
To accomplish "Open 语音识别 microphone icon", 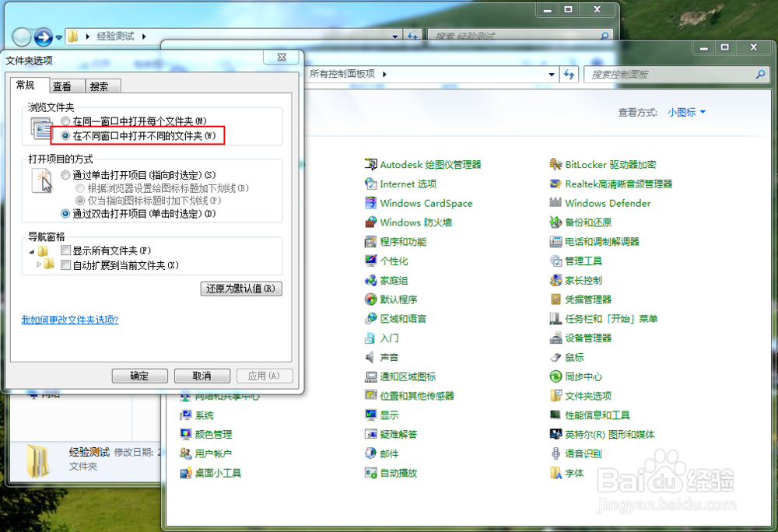I will (x=555, y=453).
